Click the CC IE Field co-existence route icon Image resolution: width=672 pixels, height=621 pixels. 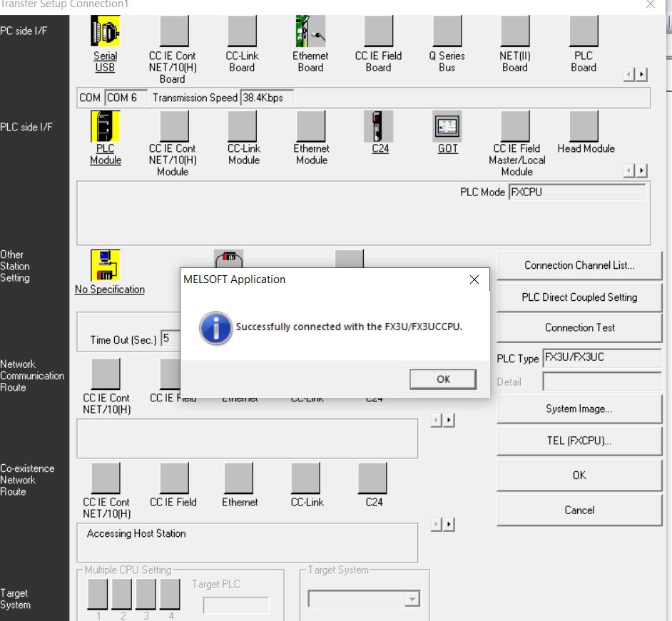point(173,478)
